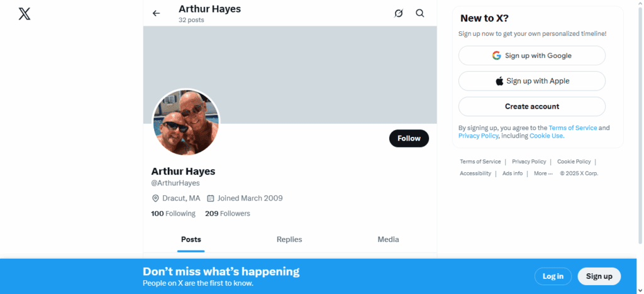
Task: Open the Media tab
Action: 388,239
